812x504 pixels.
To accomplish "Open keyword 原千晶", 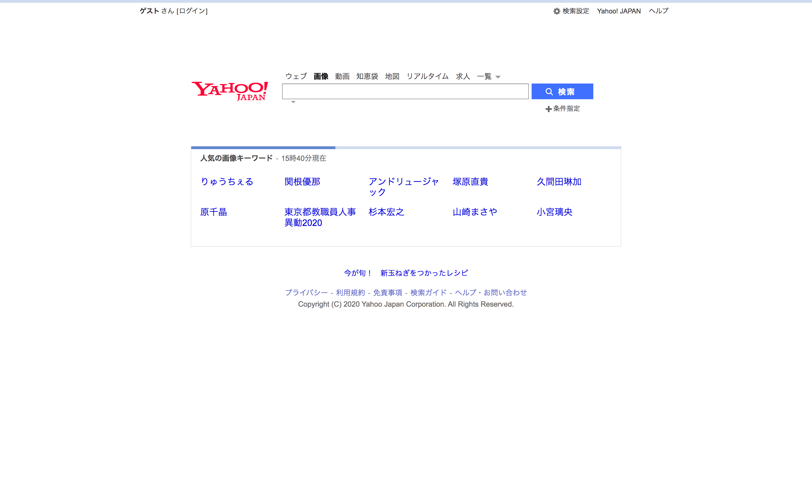I will click(x=213, y=212).
